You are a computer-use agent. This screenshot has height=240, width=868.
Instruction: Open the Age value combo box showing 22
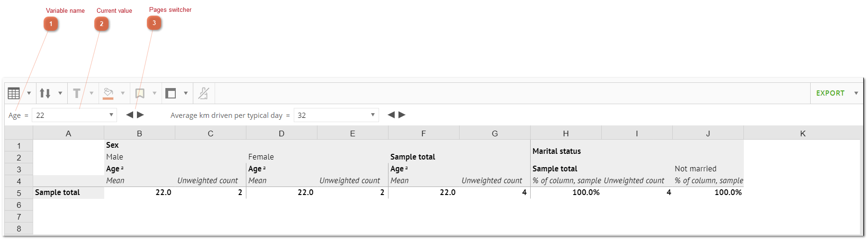pos(74,115)
